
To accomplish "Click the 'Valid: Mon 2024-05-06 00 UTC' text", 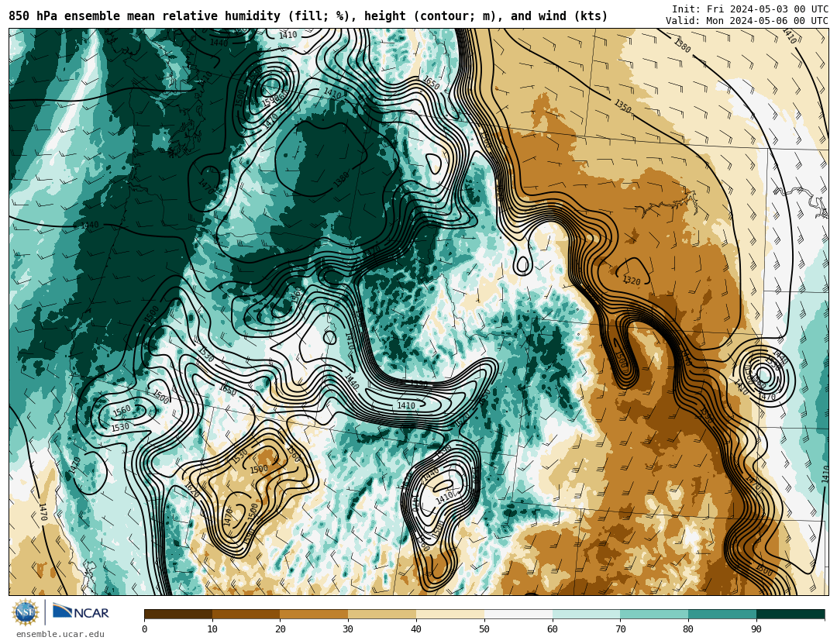I will 747,20.
